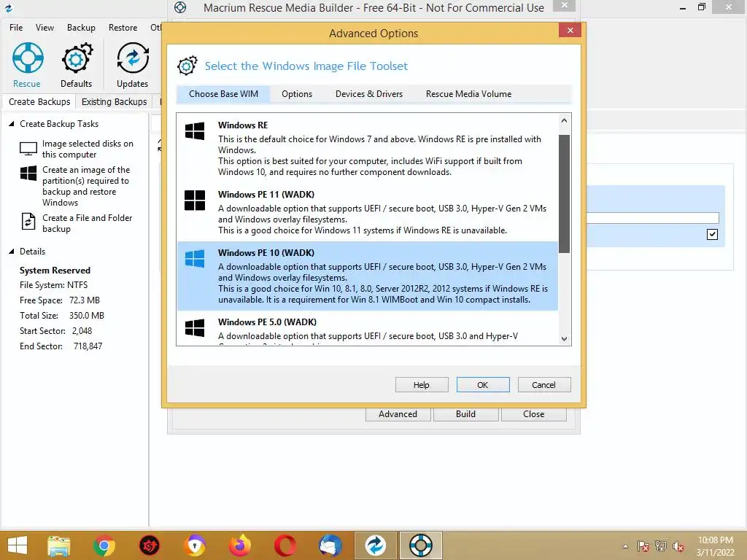Click the WIM list scrollbar thumb
747x560 pixels.
564,194
